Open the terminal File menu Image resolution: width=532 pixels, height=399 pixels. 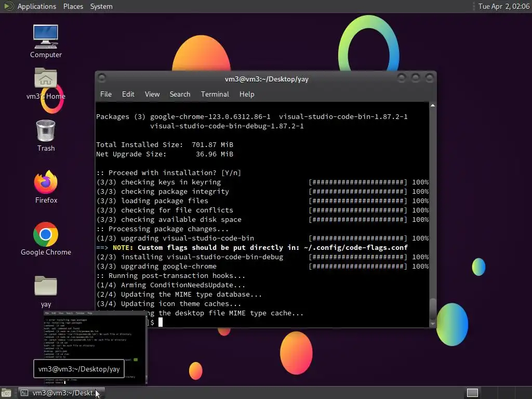tap(106, 95)
